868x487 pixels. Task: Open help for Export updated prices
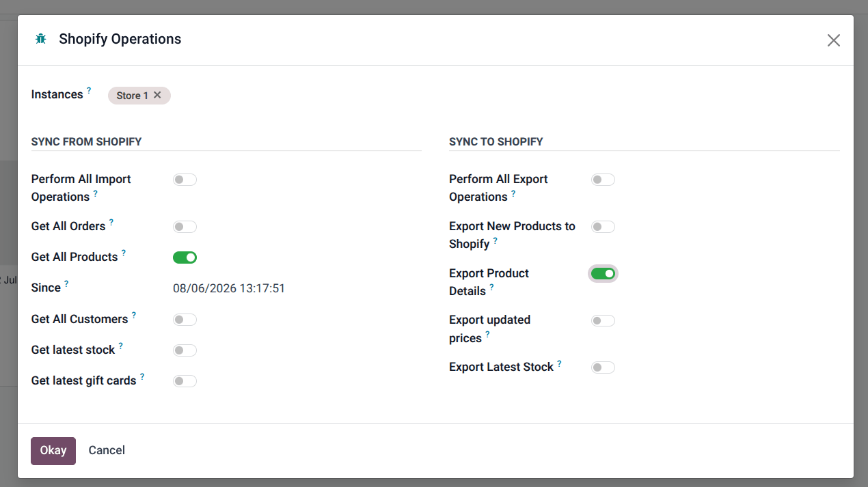coord(487,335)
